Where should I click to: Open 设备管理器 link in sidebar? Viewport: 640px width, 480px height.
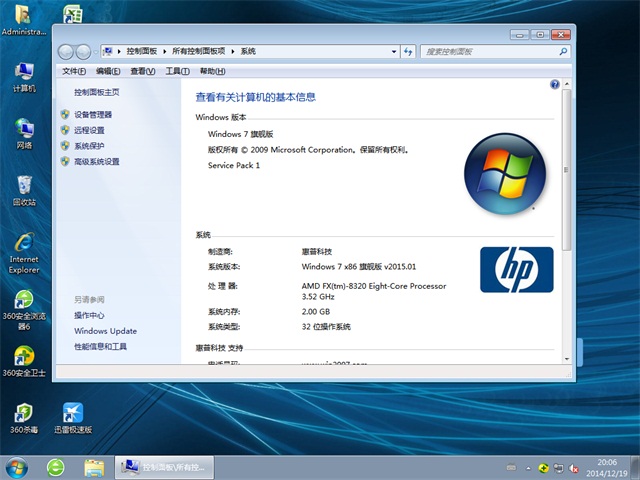(x=92, y=115)
